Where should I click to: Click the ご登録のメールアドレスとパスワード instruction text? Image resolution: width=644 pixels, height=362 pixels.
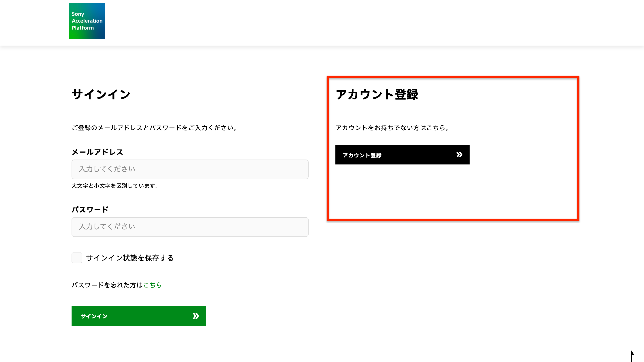(154, 128)
